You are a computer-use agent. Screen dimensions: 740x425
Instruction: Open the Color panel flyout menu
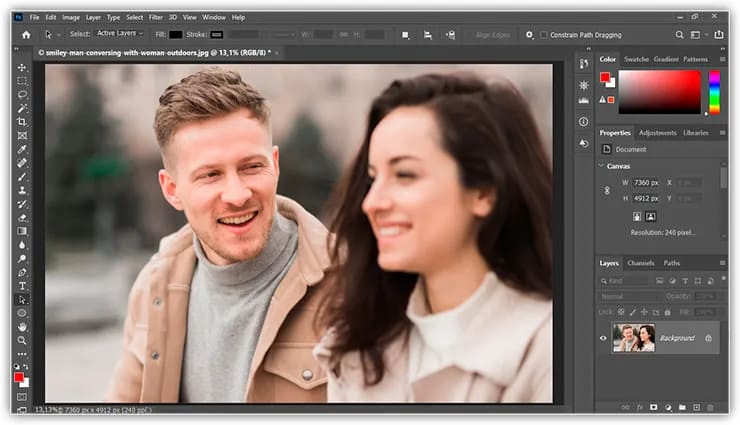[723, 59]
